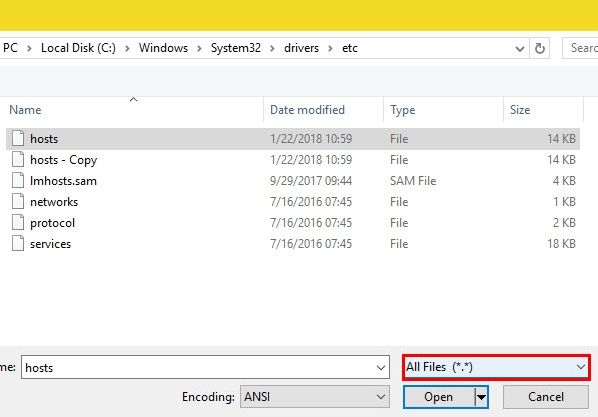Expand the chevron after Local Disk (C:)
This screenshot has width=598, height=417.
point(127,48)
